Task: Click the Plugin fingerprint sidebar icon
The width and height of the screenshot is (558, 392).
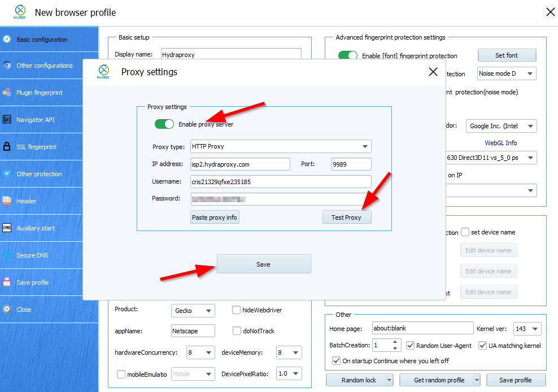Action: tap(7, 92)
